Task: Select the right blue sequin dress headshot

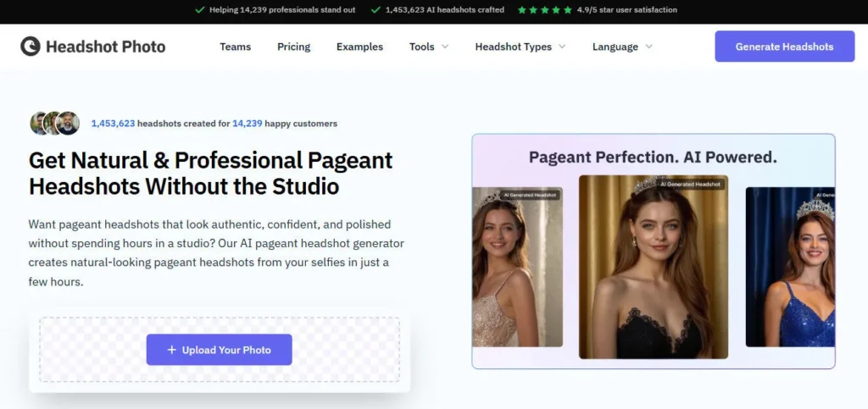Action: coord(790,267)
